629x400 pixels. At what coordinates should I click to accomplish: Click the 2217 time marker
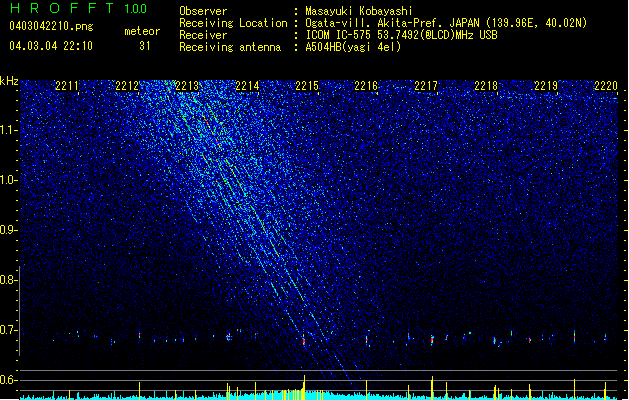pyautogui.click(x=426, y=86)
